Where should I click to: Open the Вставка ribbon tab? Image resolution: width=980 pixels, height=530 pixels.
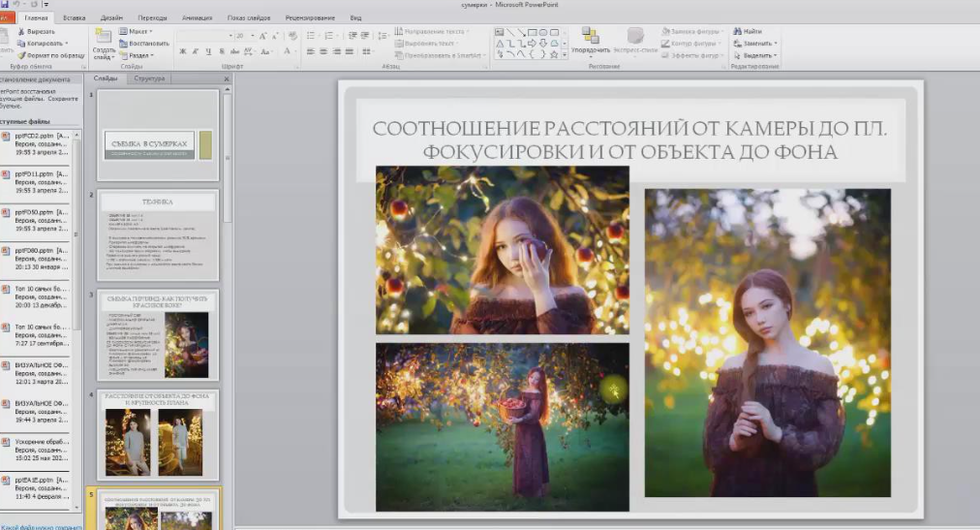74,17
